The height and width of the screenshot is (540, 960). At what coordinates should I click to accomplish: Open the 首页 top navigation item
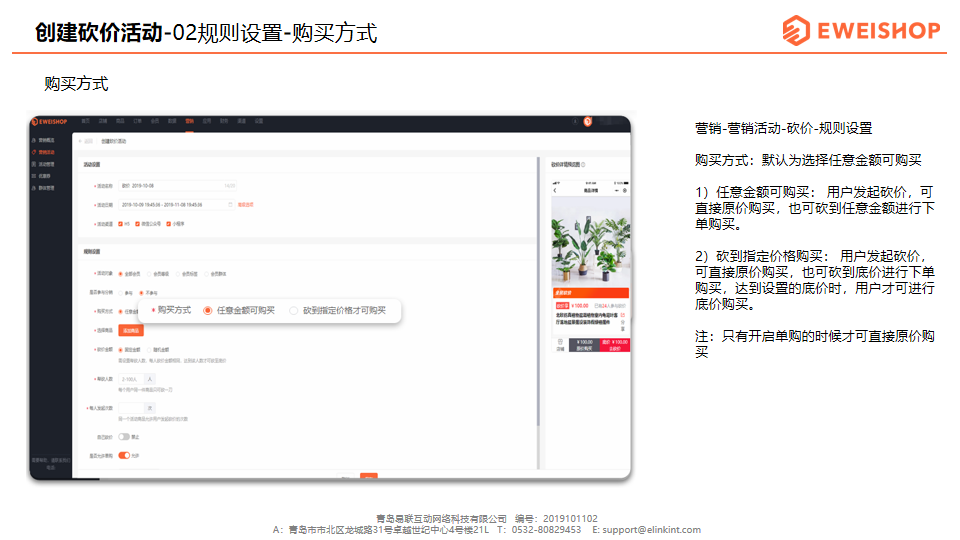pyautogui.click(x=86, y=121)
